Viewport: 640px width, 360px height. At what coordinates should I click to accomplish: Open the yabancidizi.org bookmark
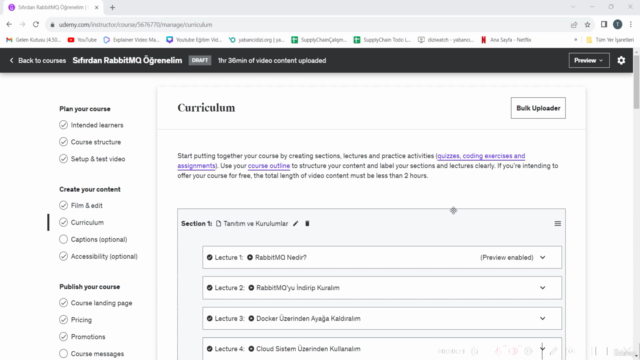256,40
